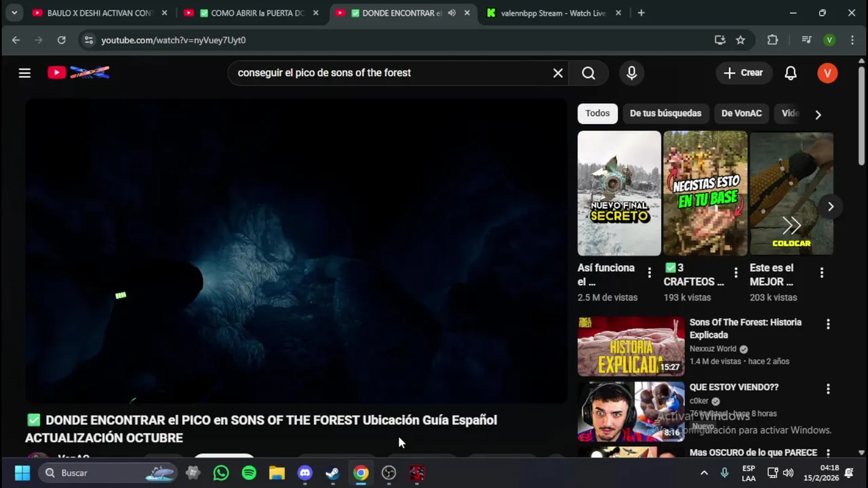Submit search with the magnifying glass button
Image resolution: width=868 pixels, height=488 pixels.
[589, 73]
